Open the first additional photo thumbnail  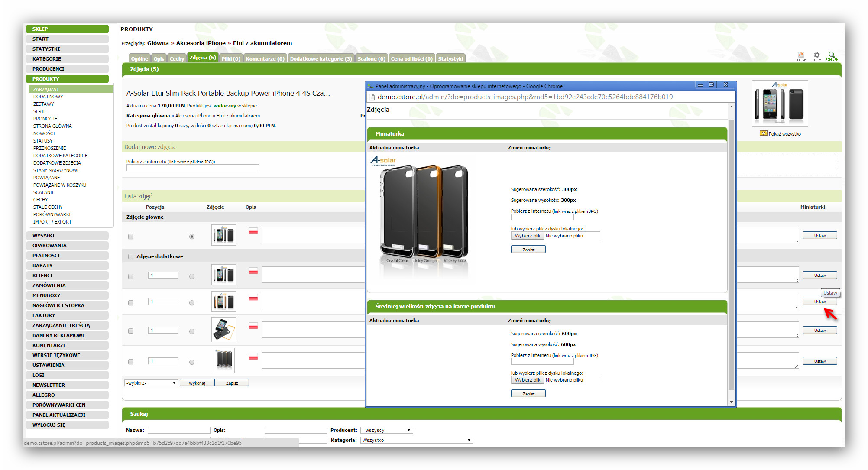[224, 275]
